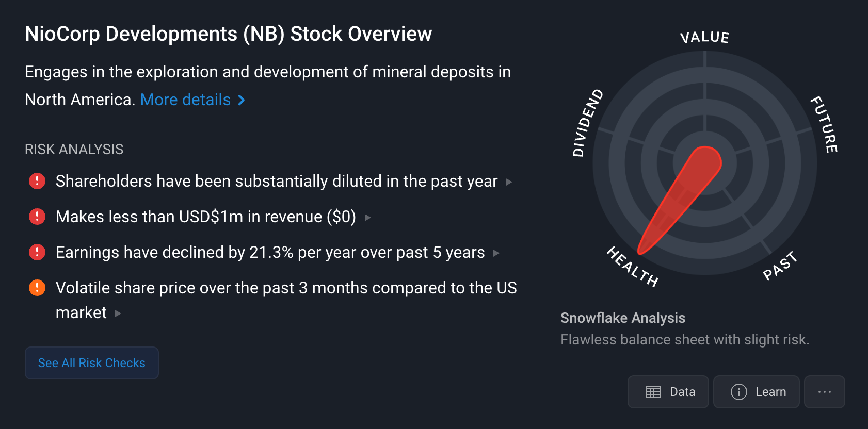This screenshot has width=868, height=429.
Task: Click red alert icon beside revenue risk
Action: click(37, 217)
